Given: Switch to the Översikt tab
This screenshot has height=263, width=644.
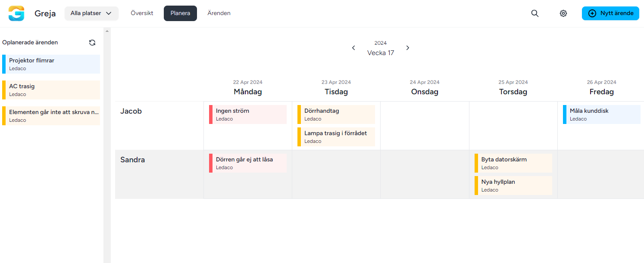Looking at the screenshot, I should pos(142,13).
